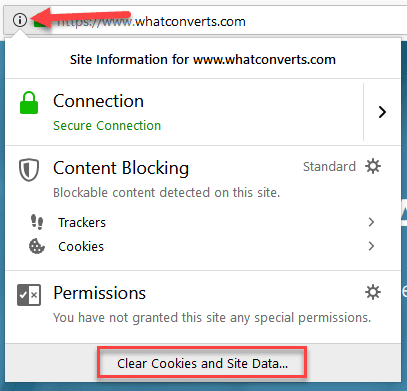Expand Connection details with right arrow
Viewport: 407px width, 391px height.
tap(382, 112)
